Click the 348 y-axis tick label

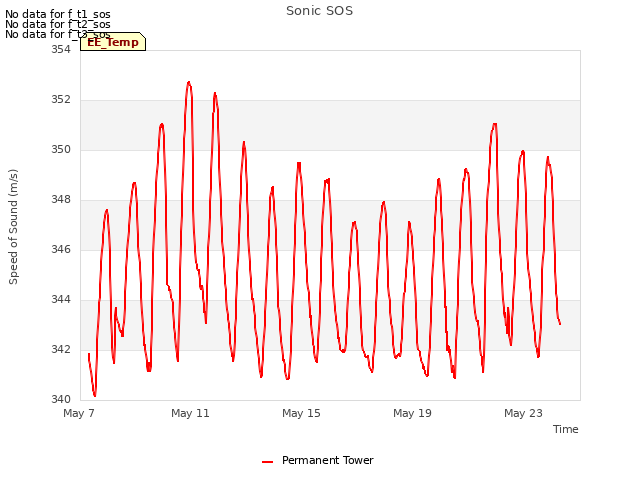coord(61,200)
